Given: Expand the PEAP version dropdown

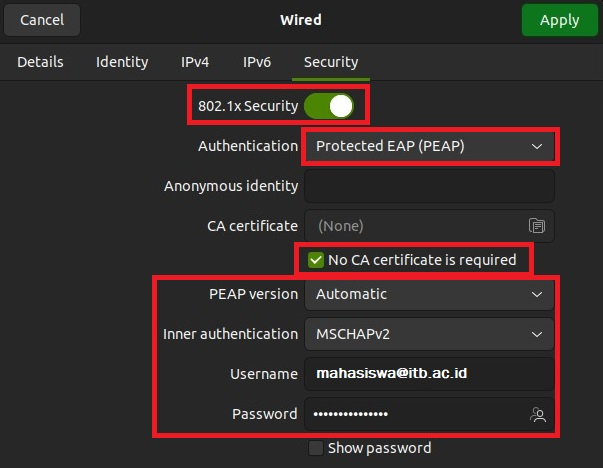Looking at the screenshot, I should (428, 294).
